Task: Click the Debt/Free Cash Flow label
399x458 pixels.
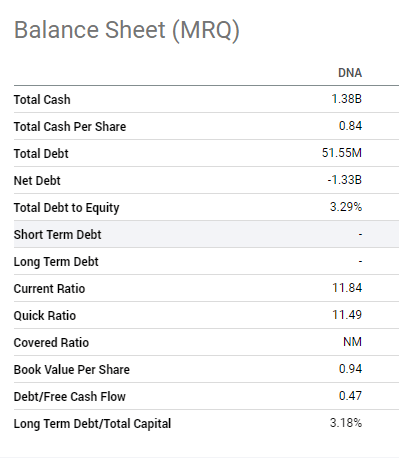Action: coord(70,397)
